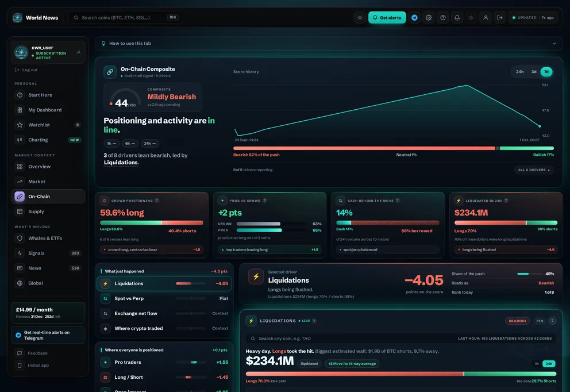The width and height of the screenshot is (570, 392).
Task: Click lightbulb icon in How to use this tab
Action: 103,44
